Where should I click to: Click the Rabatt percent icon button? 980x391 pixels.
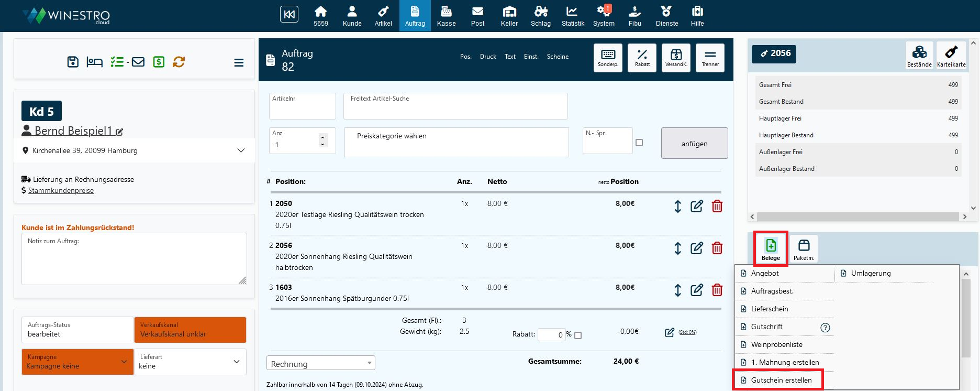point(642,58)
